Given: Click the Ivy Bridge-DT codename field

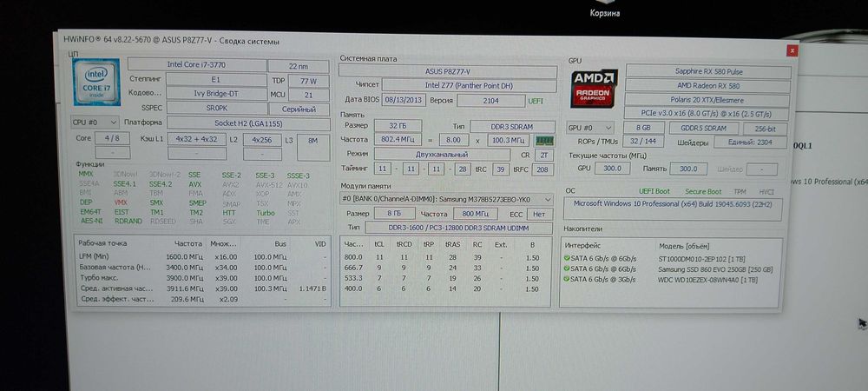Looking at the screenshot, I should [x=216, y=94].
